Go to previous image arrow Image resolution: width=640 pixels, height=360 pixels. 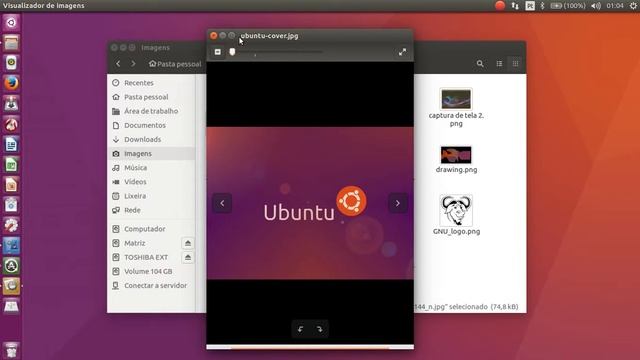pos(222,203)
